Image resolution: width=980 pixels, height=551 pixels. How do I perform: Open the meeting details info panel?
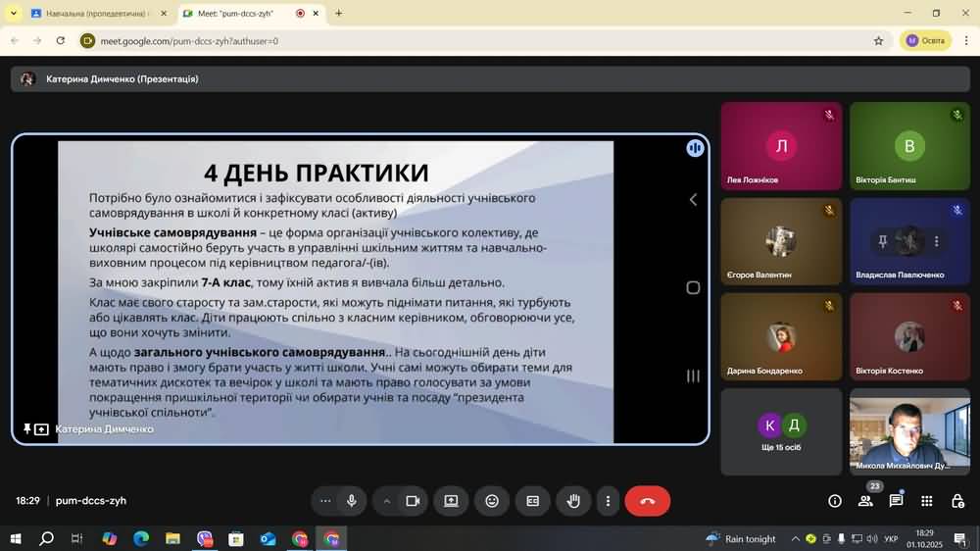click(835, 501)
